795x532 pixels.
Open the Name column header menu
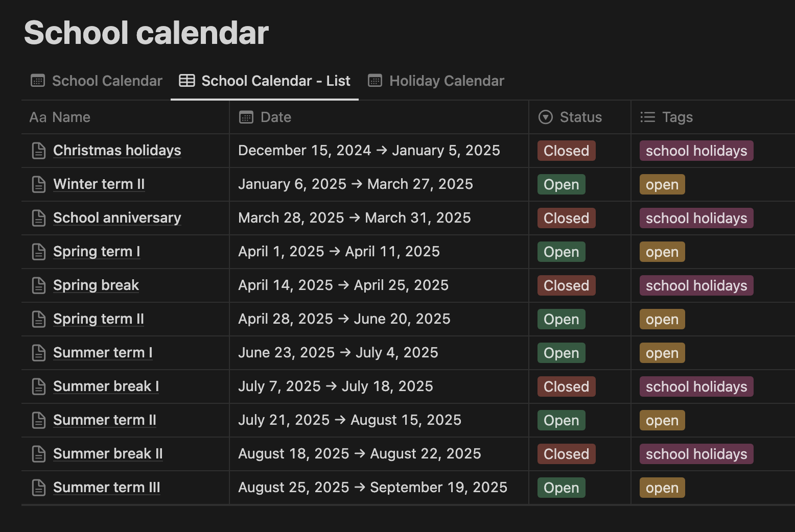pos(125,117)
